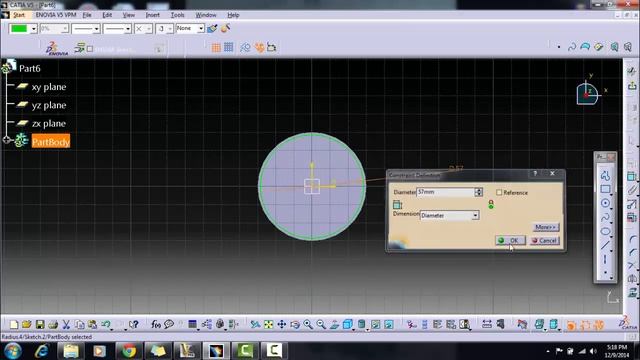The height and width of the screenshot is (360, 640).
Task: Click OK in Constraint Definition dialog
Action: pyautogui.click(x=510, y=240)
